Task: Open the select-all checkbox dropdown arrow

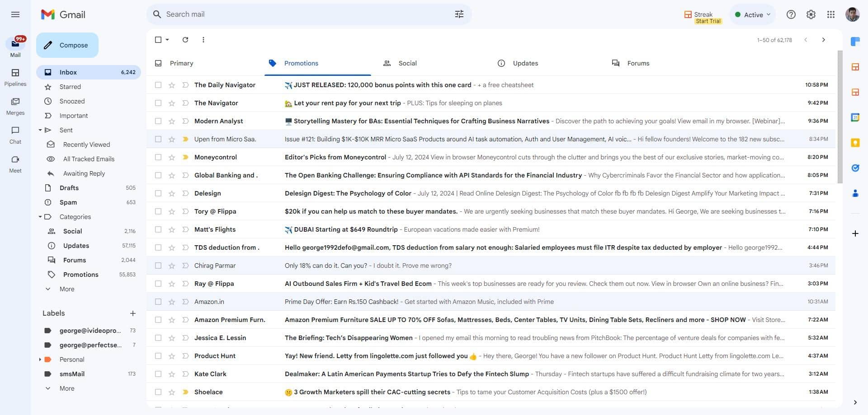Action: pyautogui.click(x=167, y=40)
